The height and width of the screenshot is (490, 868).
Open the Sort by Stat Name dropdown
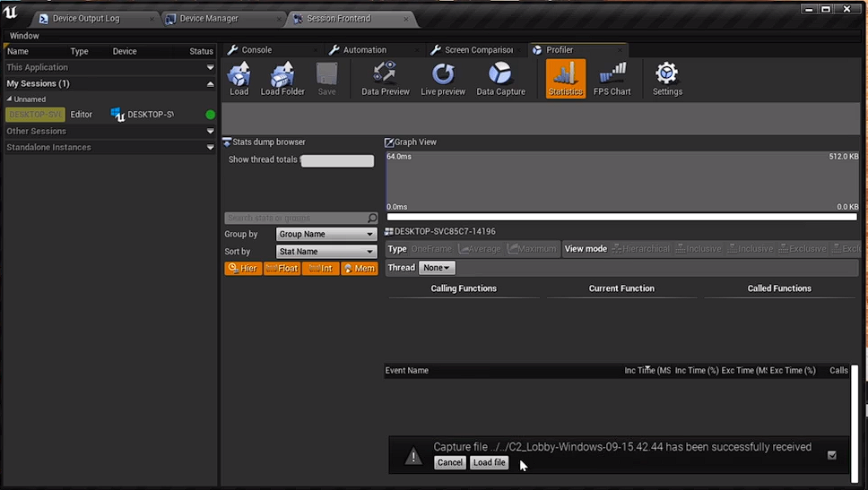pyautogui.click(x=326, y=251)
